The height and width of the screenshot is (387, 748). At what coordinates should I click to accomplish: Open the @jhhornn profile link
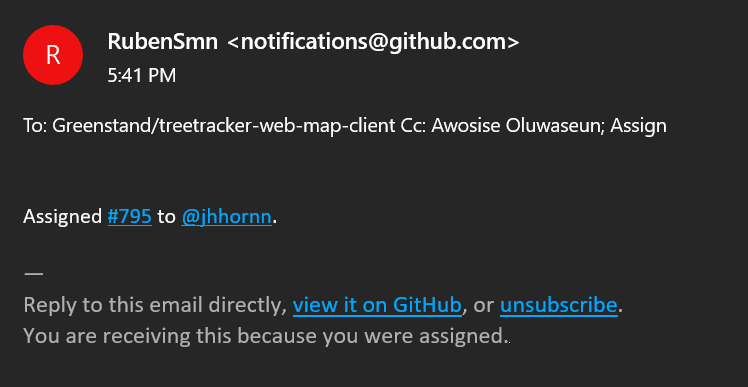[226, 218]
